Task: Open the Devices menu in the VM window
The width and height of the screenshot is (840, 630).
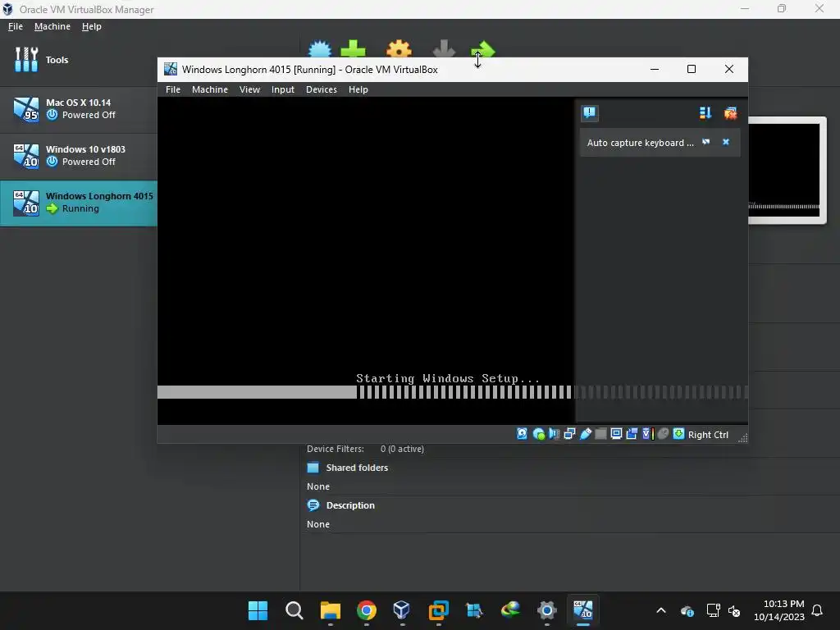Action: [x=322, y=89]
